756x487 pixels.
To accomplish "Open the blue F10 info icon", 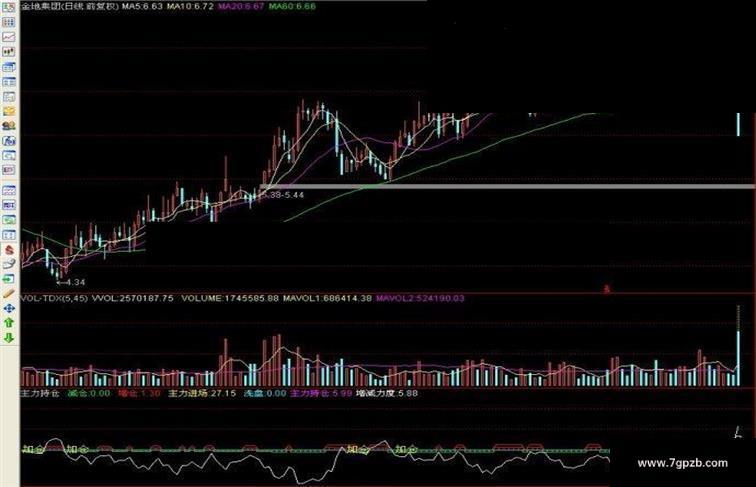I will pyautogui.click(x=9, y=141).
